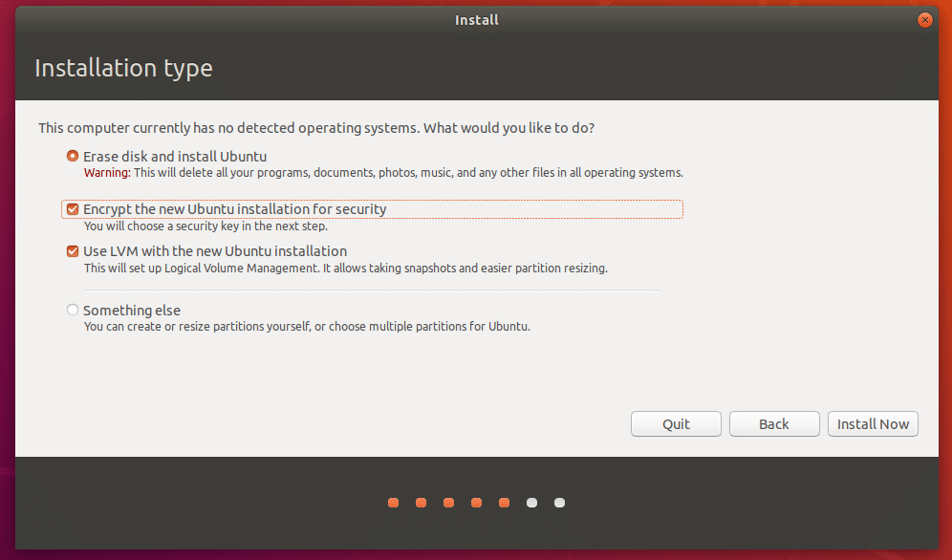Image resolution: width=952 pixels, height=560 pixels.
Task: Click the Install title bar text
Action: click(x=477, y=20)
